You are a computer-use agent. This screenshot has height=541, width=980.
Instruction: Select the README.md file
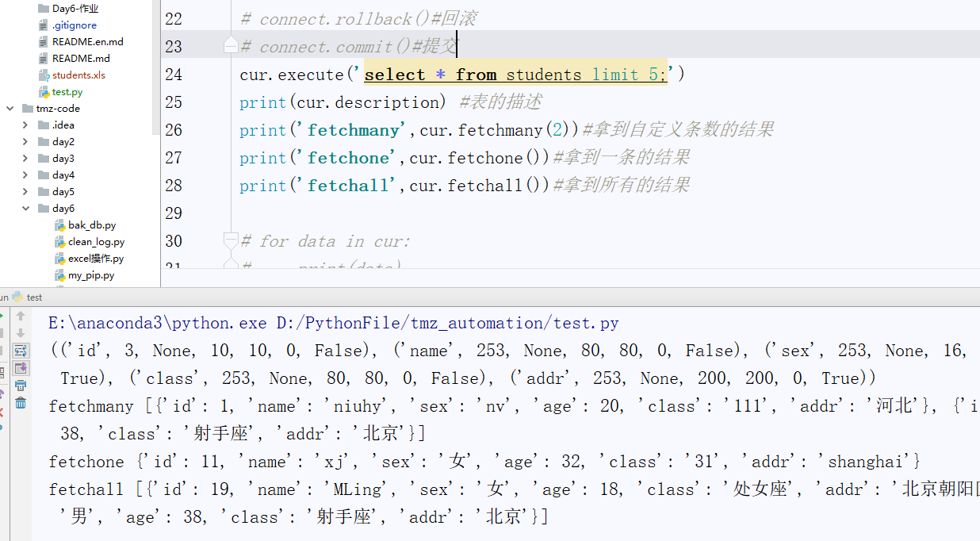(x=80, y=59)
